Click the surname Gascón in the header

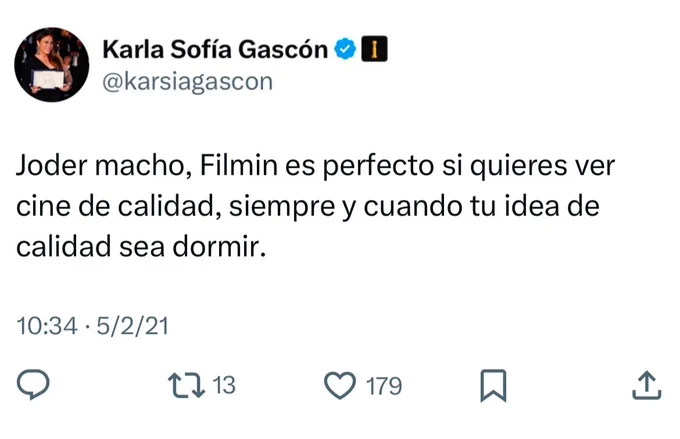pos(283,49)
